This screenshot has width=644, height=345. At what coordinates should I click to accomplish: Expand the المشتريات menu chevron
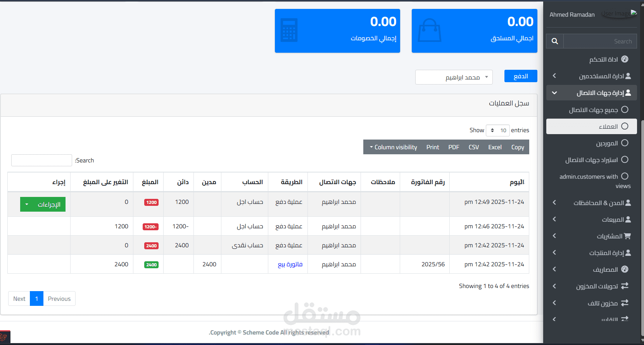[x=554, y=236]
